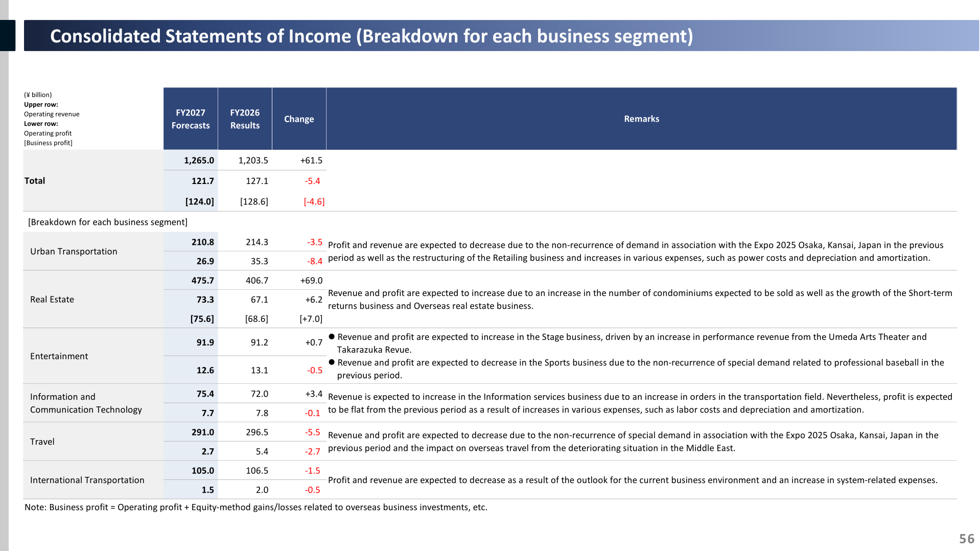
Task: Click ICT FY2026 revenue '72.0'
Action: click(260, 394)
